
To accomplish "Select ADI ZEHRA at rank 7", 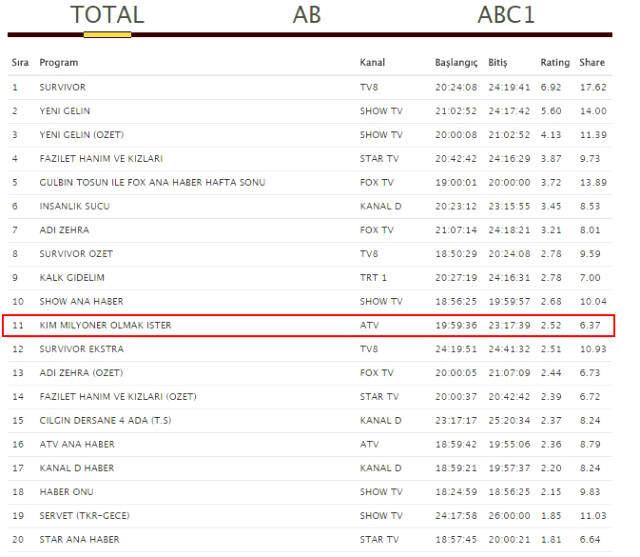I will [x=64, y=230].
